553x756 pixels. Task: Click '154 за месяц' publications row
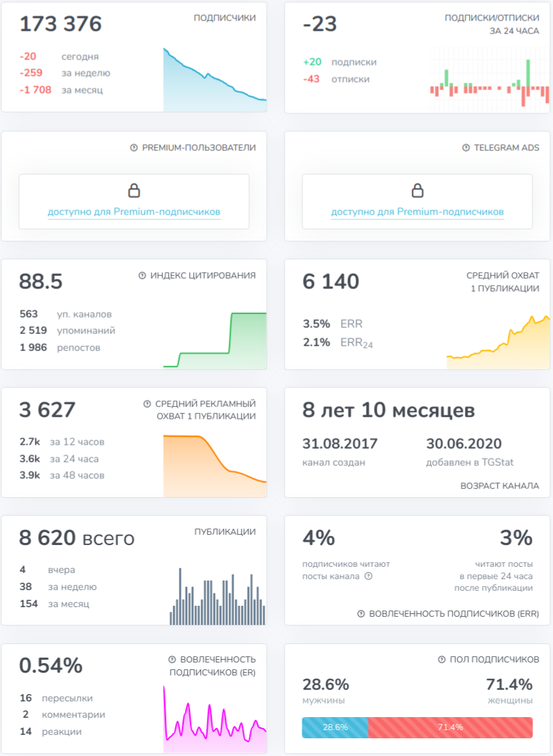coord(55,604)
